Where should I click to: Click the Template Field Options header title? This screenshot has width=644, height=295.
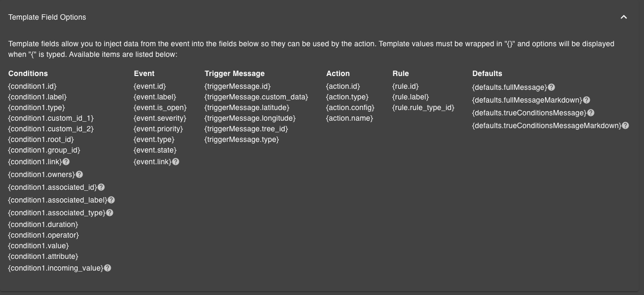[47, 17]
